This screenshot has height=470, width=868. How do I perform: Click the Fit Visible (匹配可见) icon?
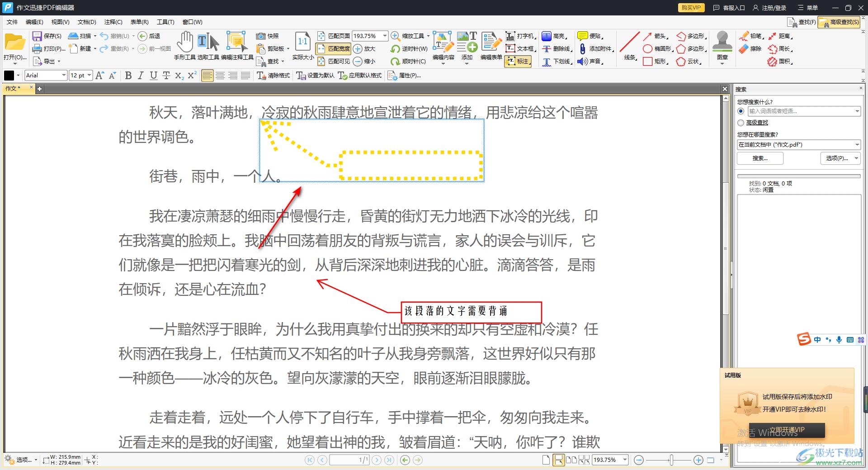click(x=321, y=62)
